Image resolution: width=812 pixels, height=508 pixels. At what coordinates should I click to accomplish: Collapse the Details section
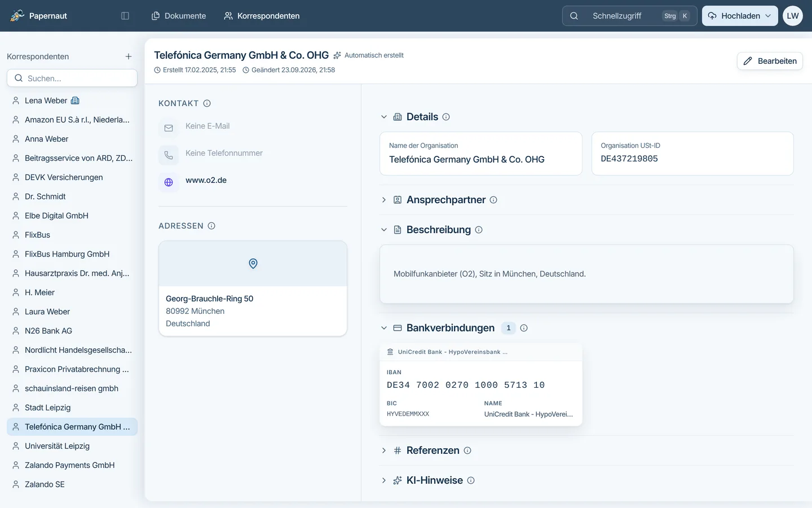click(384, 117)
